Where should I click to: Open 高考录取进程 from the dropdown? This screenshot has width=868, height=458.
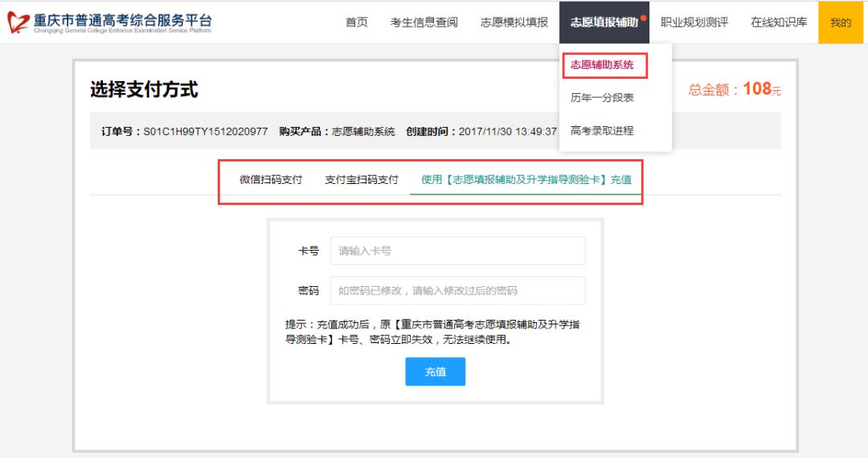point(602,131)
